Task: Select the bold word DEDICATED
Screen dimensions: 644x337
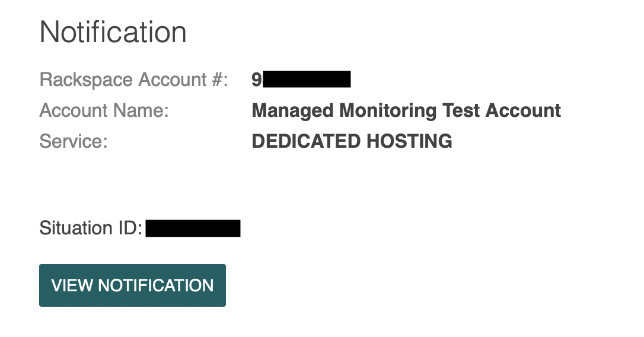Action: tap(306, 141)
